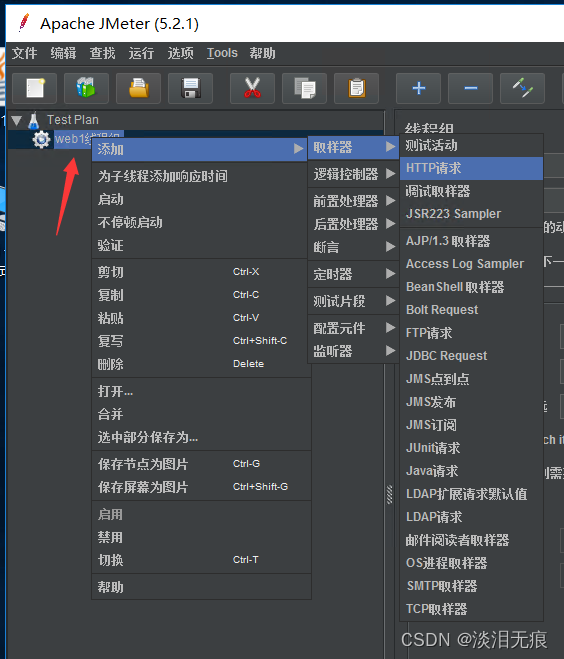Expand the 测试片段 submenu
564x659 pixels.
point(353,301)
